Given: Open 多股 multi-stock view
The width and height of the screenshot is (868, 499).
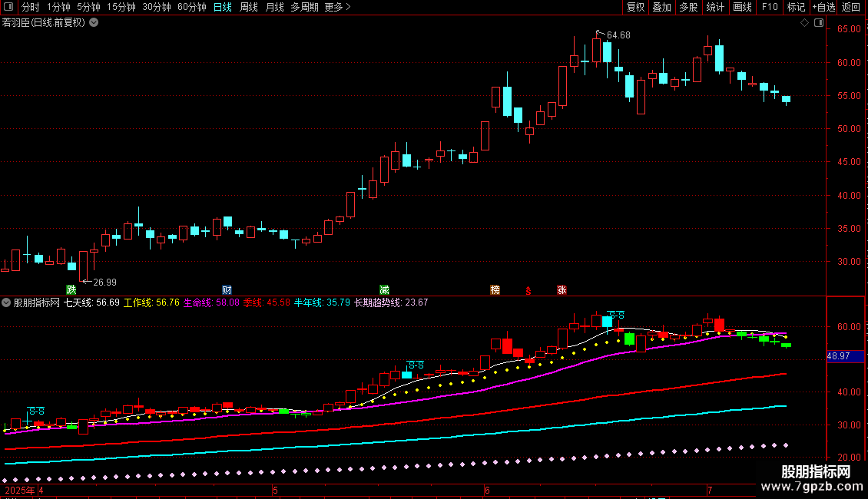Looking at the screenshot, I should pyautogui.click(x=688, y=7).
